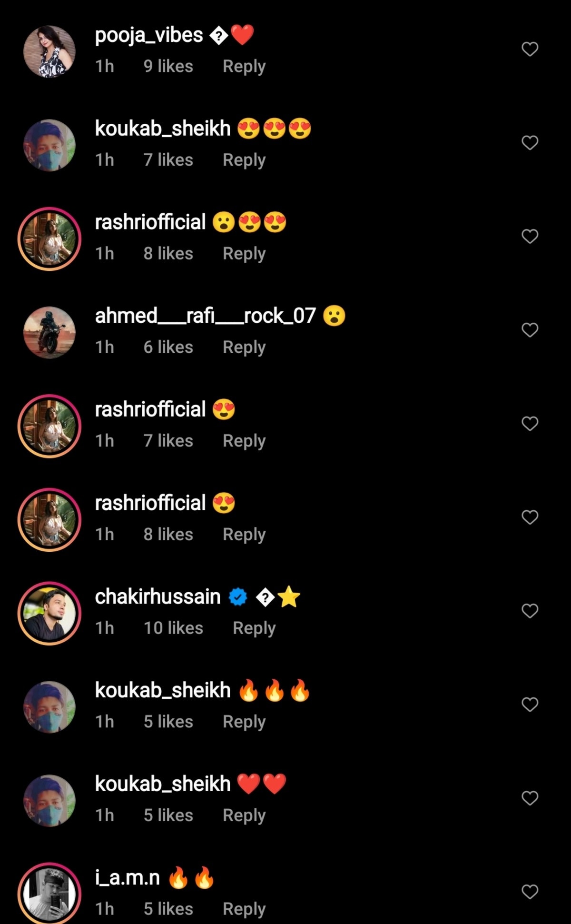Like ahmed___rafi___rock_07's comment
The image size is (571, 924).
(x=530, y=330)
